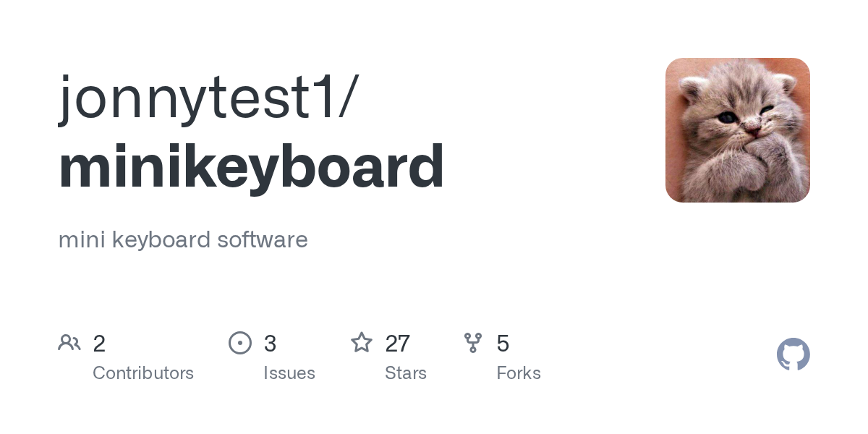
Task: Select the Contributors label
Action: pyautogui.click(x=143, y=373)
